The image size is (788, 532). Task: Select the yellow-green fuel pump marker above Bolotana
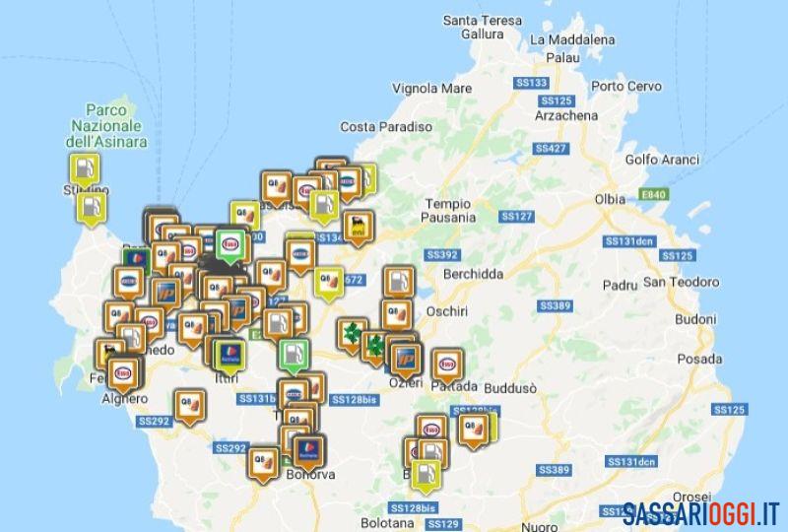pos(427,475)
